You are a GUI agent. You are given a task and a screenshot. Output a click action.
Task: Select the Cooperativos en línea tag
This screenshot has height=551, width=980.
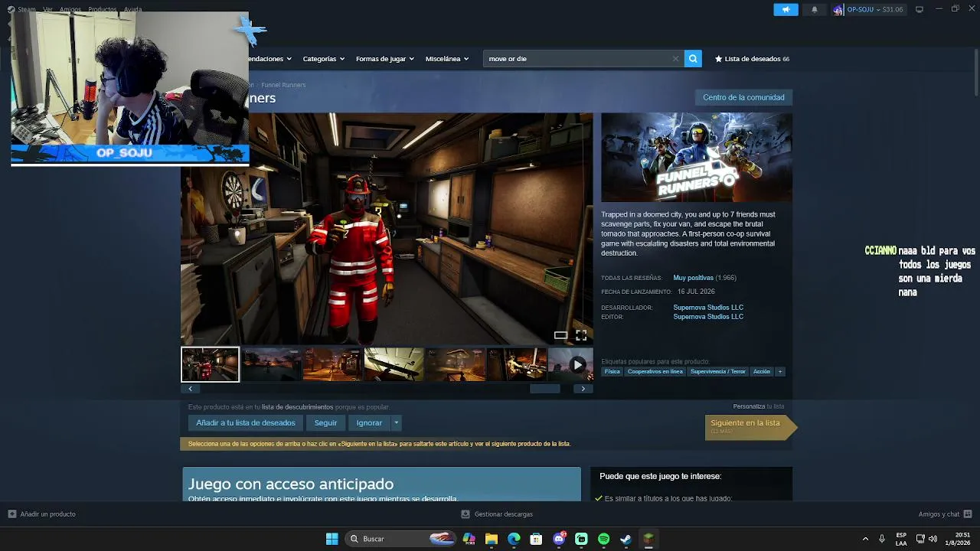click(655, 372)
